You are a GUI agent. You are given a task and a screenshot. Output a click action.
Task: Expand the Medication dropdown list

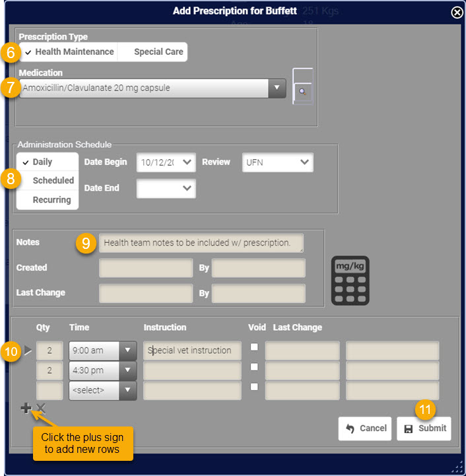click(277, 88)
